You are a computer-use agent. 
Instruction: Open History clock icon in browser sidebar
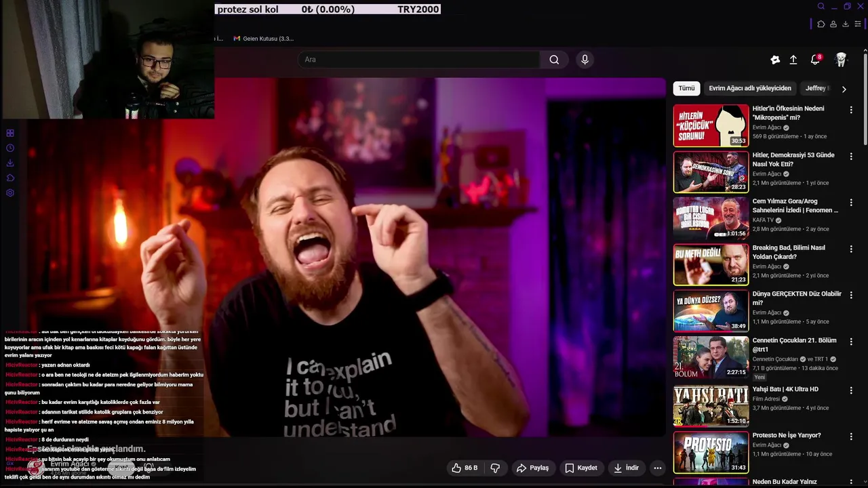10,148
